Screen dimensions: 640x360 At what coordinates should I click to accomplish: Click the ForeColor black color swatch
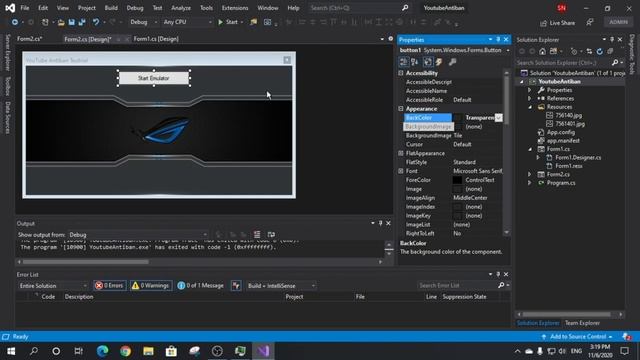tap(457, 180)
